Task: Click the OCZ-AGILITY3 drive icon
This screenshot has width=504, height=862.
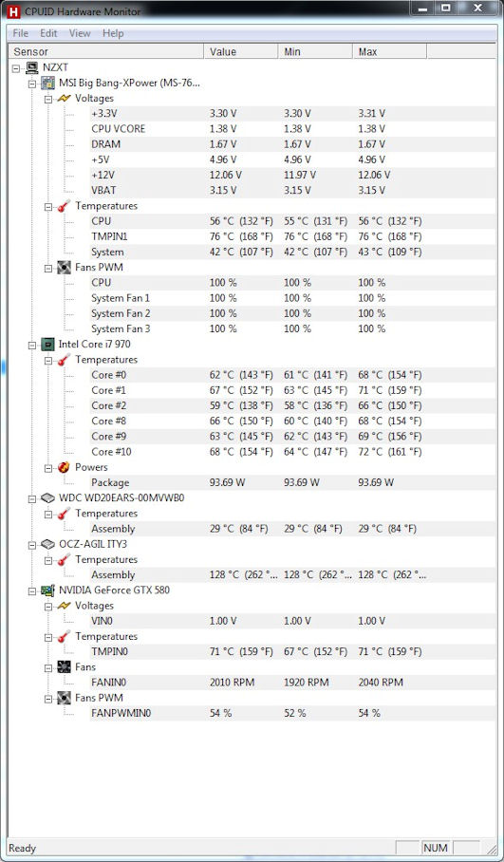Action: [48, 544]
